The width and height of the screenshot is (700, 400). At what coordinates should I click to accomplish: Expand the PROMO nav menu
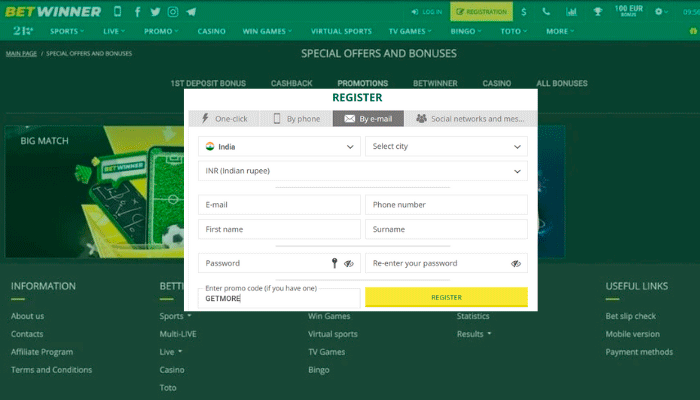(x=161, y=31)
